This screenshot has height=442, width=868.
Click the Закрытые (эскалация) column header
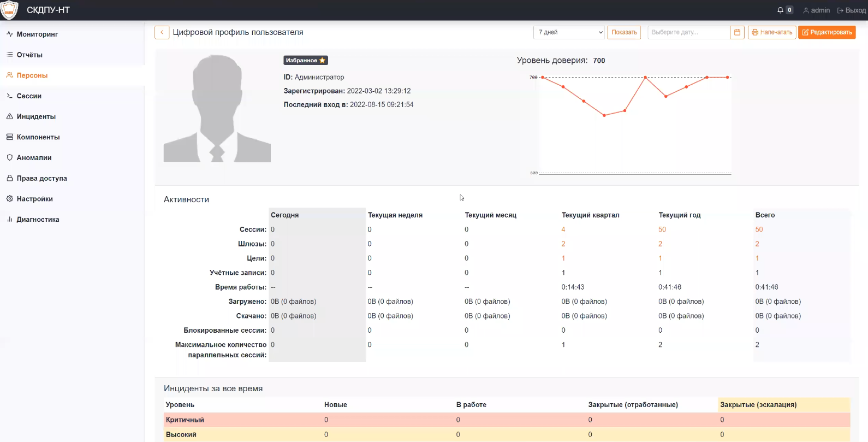pyautogui.click(x=758, y=405)
